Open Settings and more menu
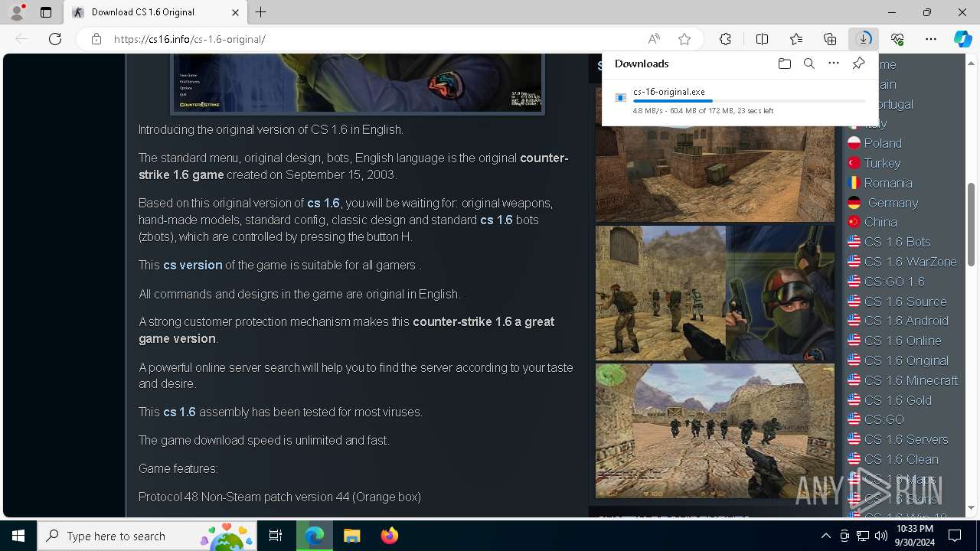Image resolution: width=980 pixels, height=551 pixels. click(931, 39)
